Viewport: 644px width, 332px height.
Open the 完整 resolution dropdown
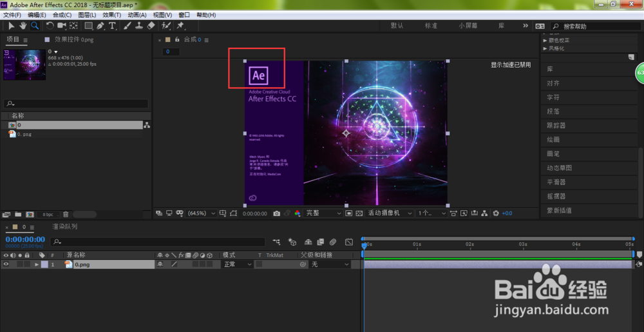[323, 213]
